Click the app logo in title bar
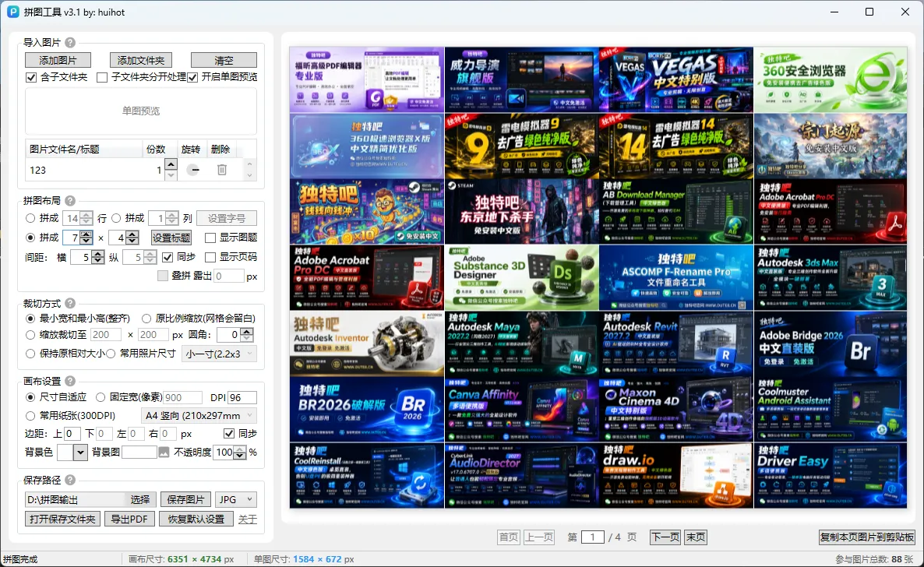 (x=12, y=12)
